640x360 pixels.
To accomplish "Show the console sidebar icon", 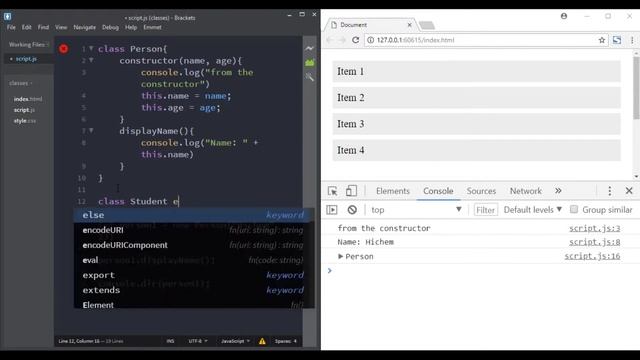I will pos(332,210).
